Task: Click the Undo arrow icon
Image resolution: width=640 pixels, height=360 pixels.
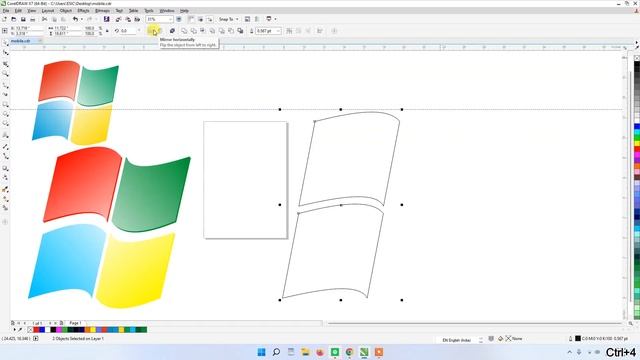Action: tap(75, 19)
